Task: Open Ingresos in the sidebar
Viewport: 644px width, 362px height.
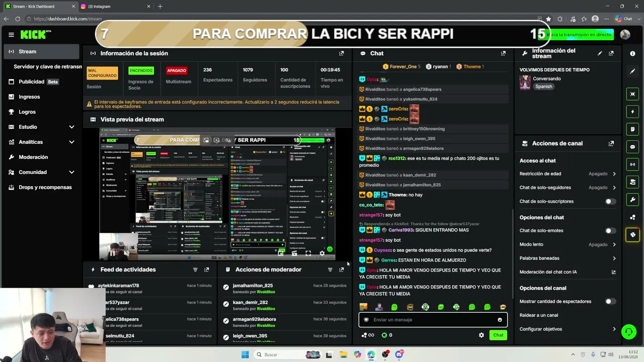Action: click(42, 97)
